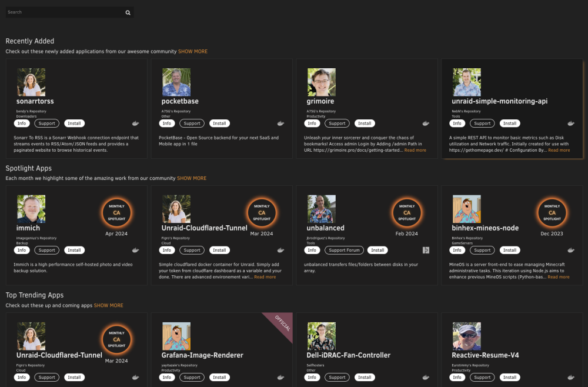Click the plugin icon on unbalanced card
Image resolution: width=588 pixels, height=387 pixels.
tap(426, 250)
